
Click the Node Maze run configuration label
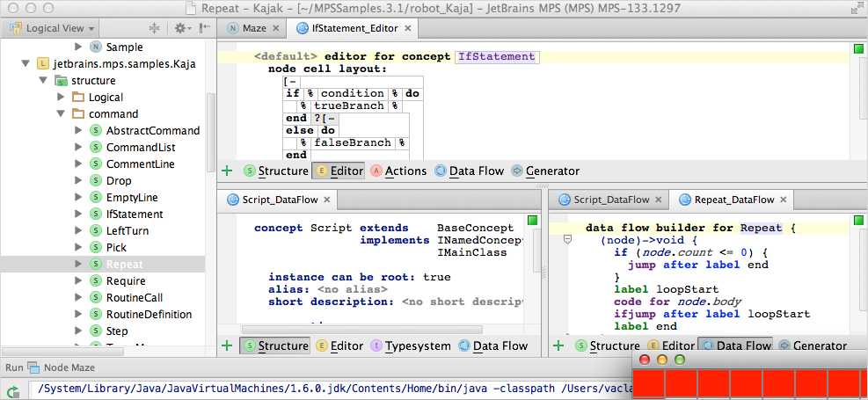click(x=69, y=367)
